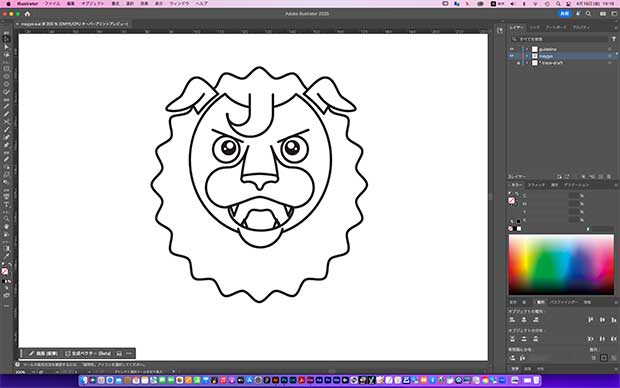Open the search icon in the application bar

[x=588, y=14]
